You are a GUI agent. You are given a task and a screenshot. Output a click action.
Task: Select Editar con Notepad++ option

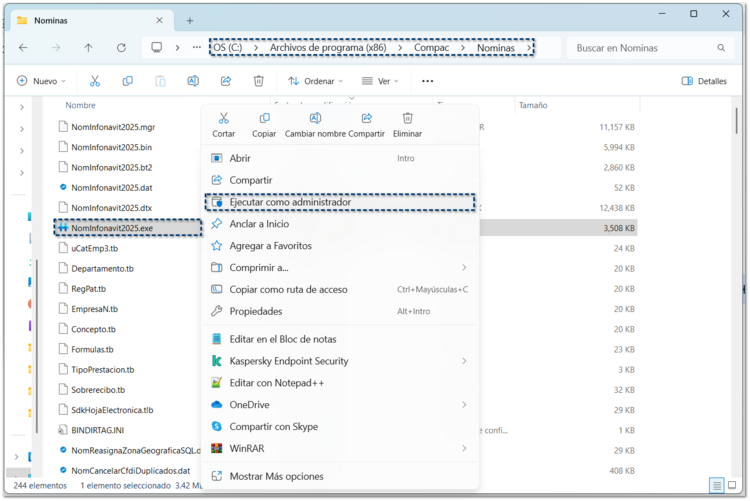[x=276, y=383]
